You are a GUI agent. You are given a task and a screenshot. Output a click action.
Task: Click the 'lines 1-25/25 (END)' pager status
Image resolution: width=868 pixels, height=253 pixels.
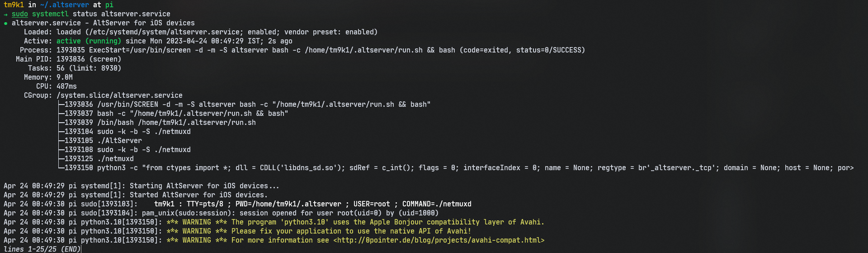click(x=42, y=249)
